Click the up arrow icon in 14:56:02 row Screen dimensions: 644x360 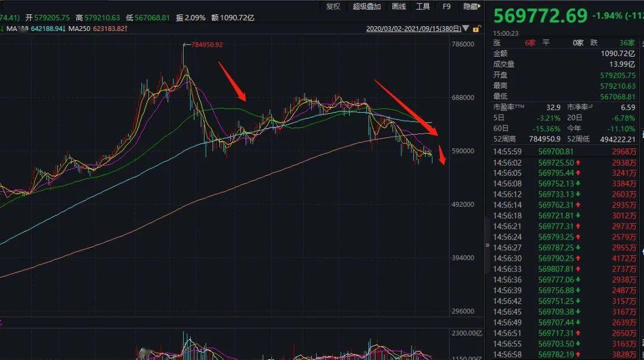pos(577,163)
